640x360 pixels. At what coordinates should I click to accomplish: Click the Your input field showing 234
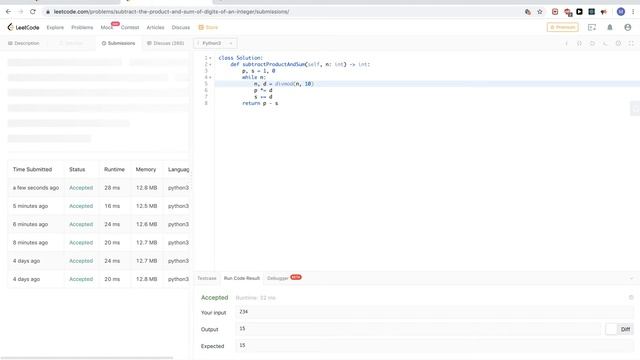point(435,312)
